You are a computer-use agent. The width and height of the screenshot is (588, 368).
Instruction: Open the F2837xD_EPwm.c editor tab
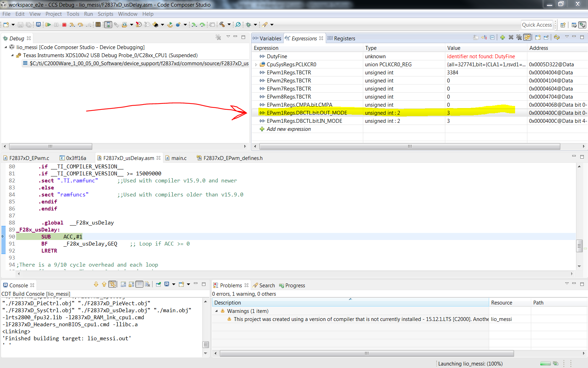tap(26, 158)
